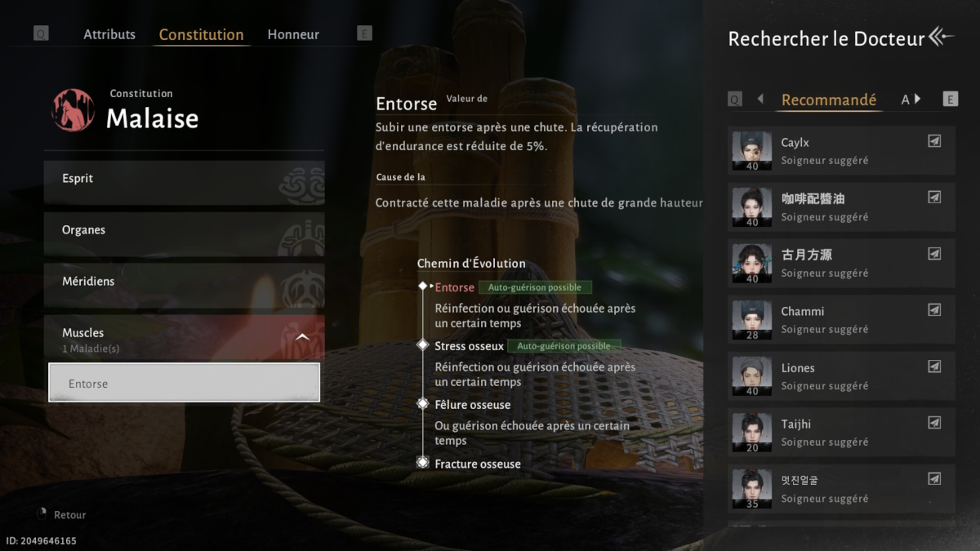Select the Entorse disease entry

(184, 383)
